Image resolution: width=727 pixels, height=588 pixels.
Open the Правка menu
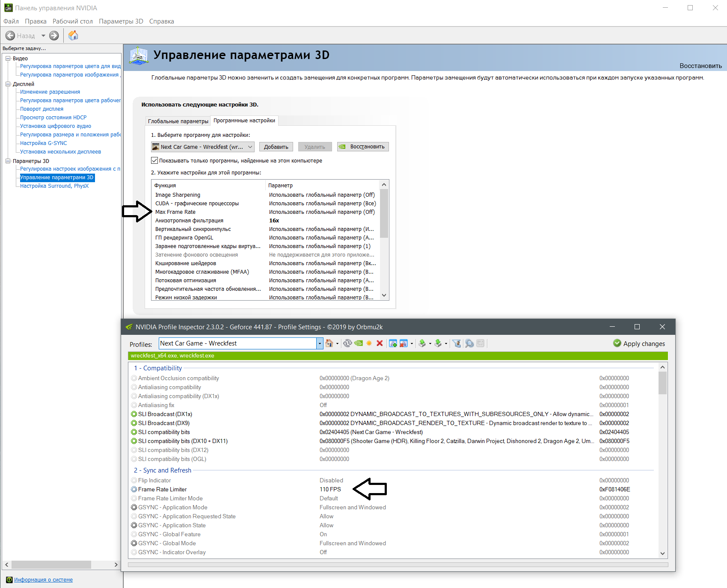click(36, 21)
